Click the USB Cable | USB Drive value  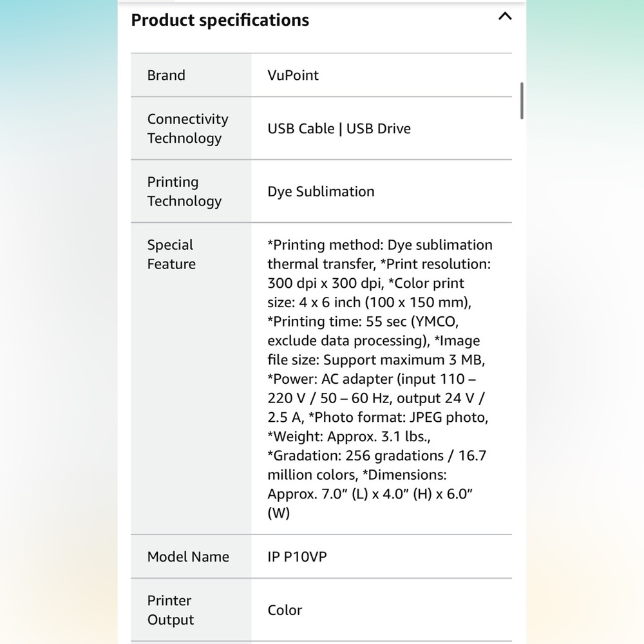339,129
